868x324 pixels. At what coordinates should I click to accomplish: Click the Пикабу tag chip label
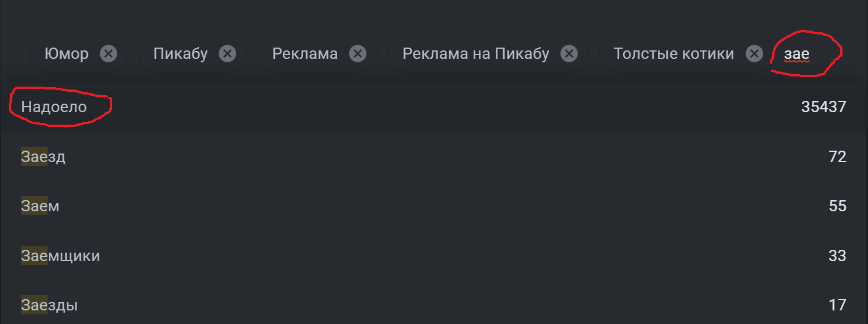pyautogui.click(x=181, y=54)
